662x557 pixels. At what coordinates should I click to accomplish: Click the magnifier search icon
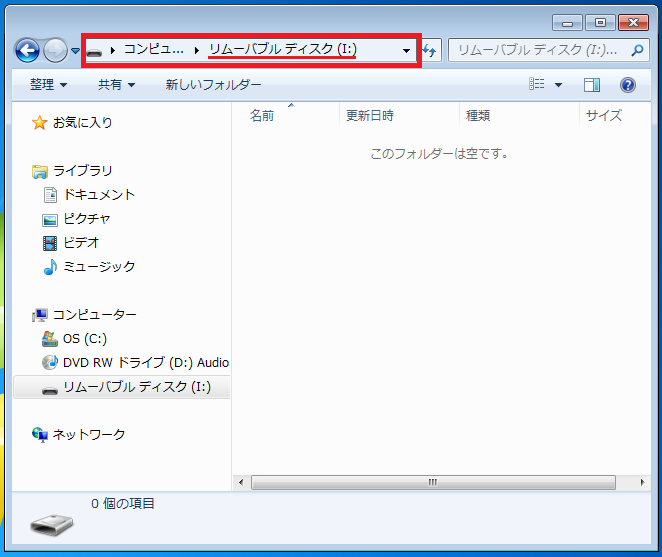pyautogui.click(x=637, y=51)
